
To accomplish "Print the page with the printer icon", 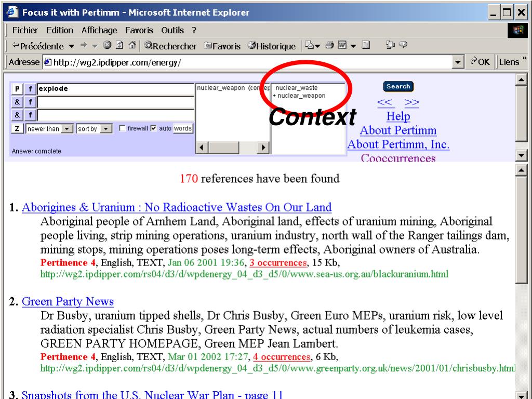I will click(329, 45).
